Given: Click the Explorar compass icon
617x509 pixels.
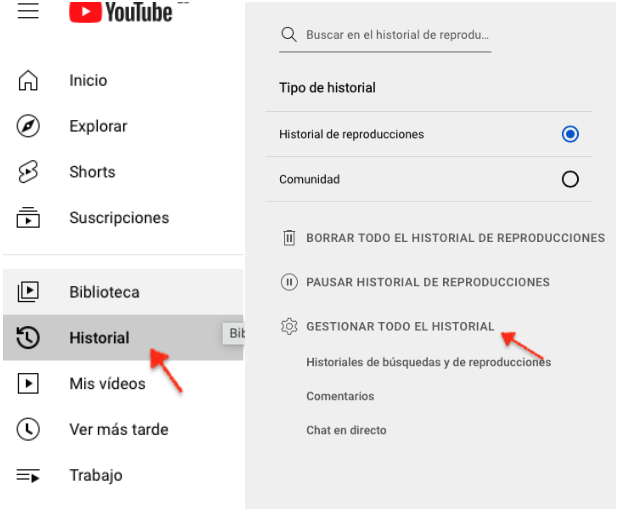Looking at the screenshot, I should [x=28, y=126].
